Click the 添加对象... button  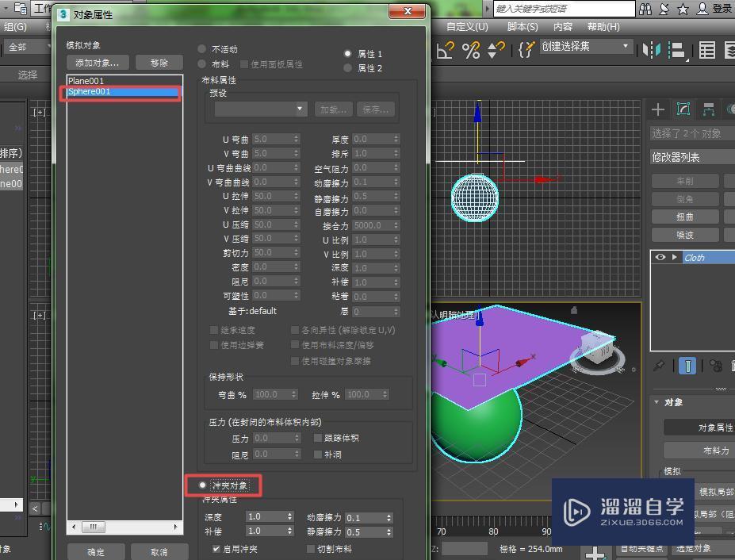click(x=98, y=63)
